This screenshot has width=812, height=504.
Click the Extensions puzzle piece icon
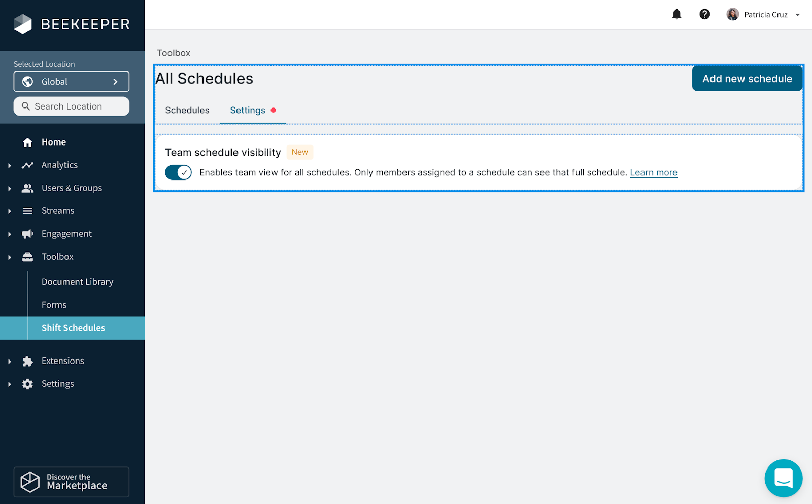tap(27, 361)
